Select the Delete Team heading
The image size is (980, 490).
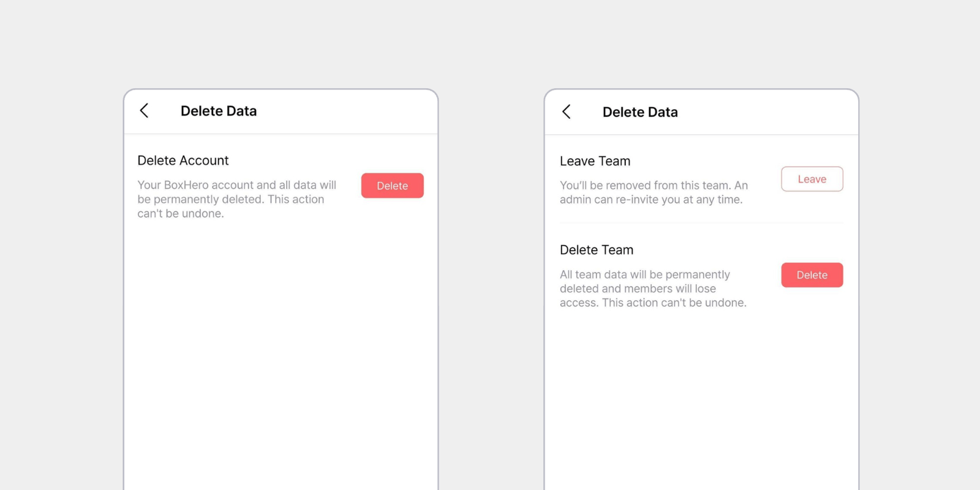[x=597, y=250]
